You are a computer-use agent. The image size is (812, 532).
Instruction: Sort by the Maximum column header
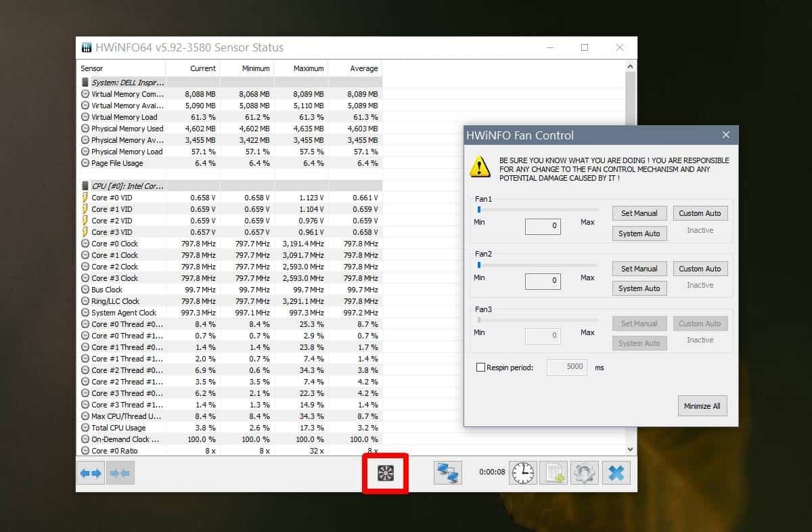pyautogui.click(x=308, y=68)
